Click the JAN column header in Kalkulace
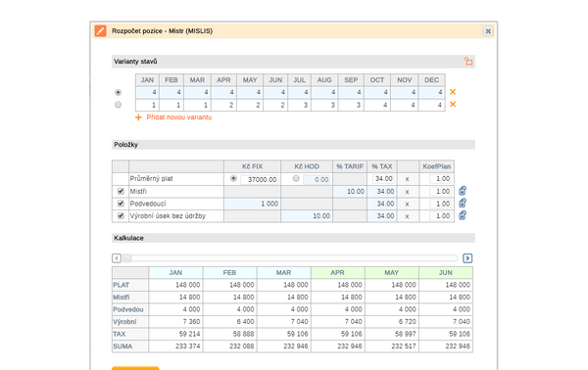Viewport: 588px width, 370px height. 175,273
